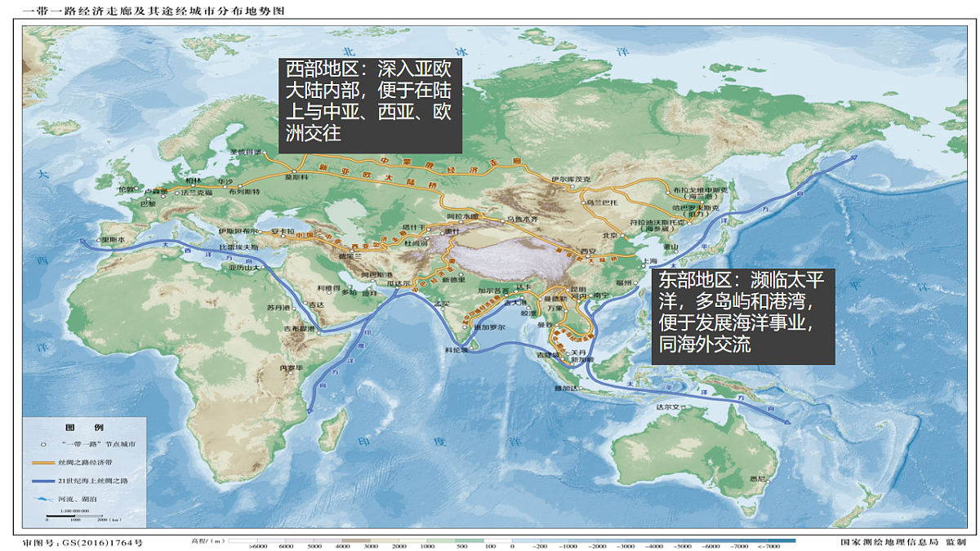Click the 伊斯坦布尔 city label
Image resolution: width=980 pixels, height=551 pixels.
click(238, 231)
